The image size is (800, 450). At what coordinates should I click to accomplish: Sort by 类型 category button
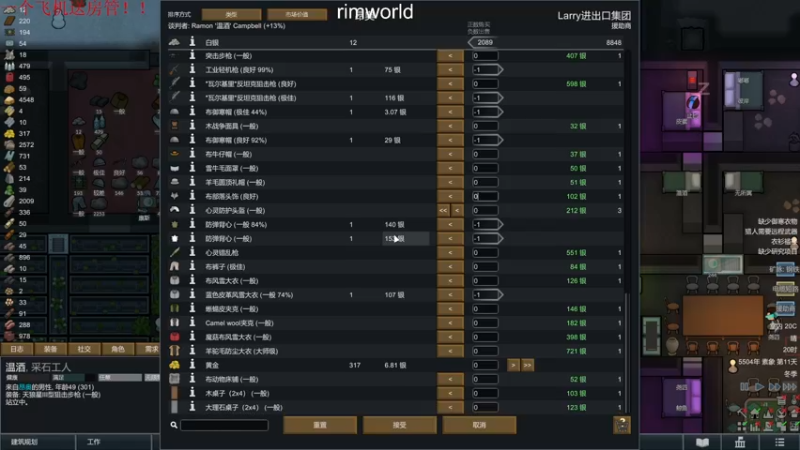(231, 14)
